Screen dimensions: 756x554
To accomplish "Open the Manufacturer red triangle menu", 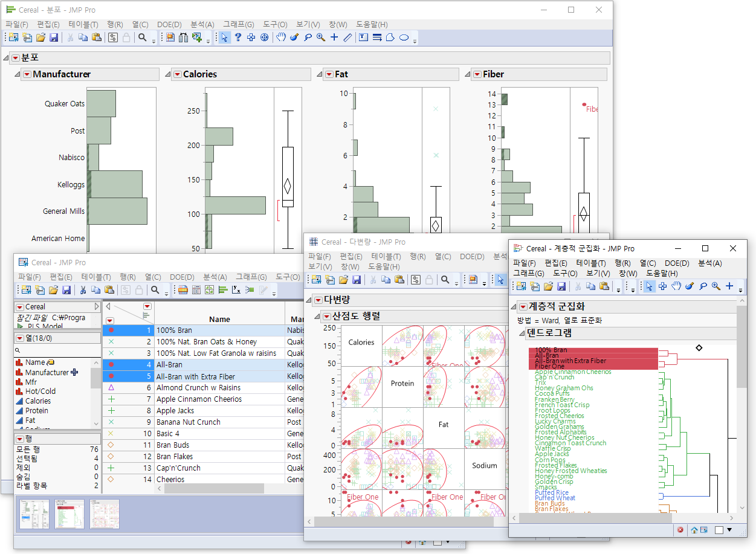I will click(27, 74).
